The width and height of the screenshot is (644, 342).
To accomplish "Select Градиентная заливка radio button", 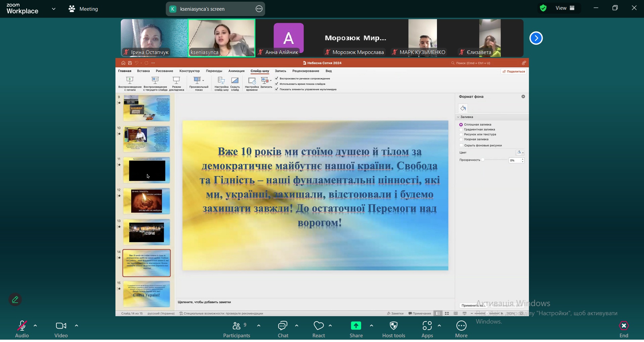I will point(461,130).
